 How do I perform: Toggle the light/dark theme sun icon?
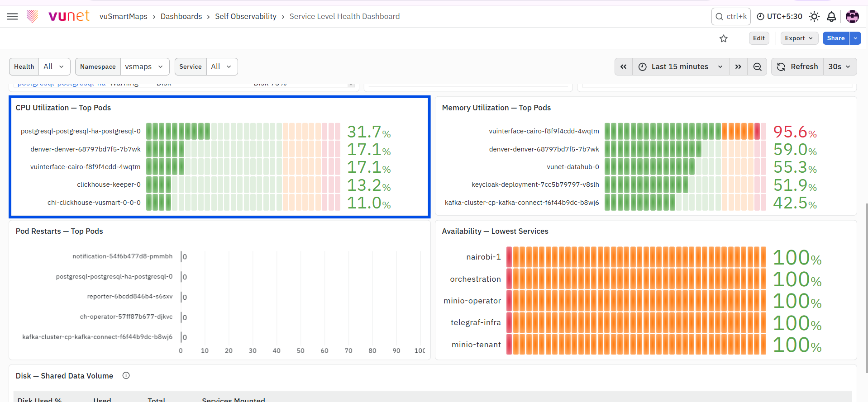tap(814, 17)
